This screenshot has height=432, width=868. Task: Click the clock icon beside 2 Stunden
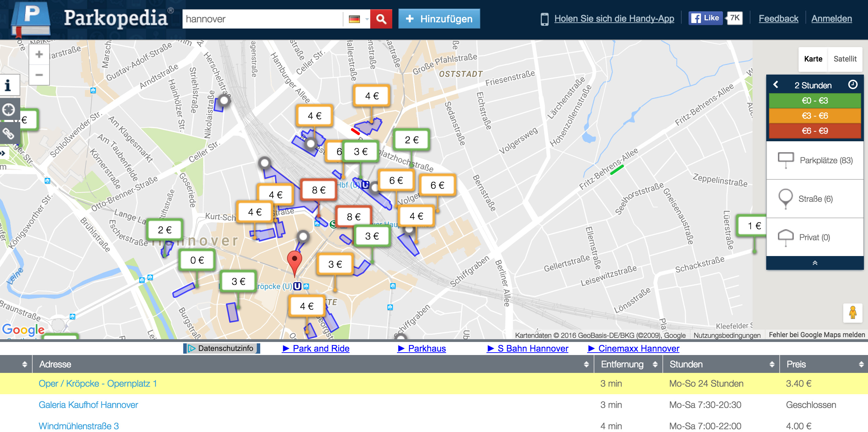[853, 85]
